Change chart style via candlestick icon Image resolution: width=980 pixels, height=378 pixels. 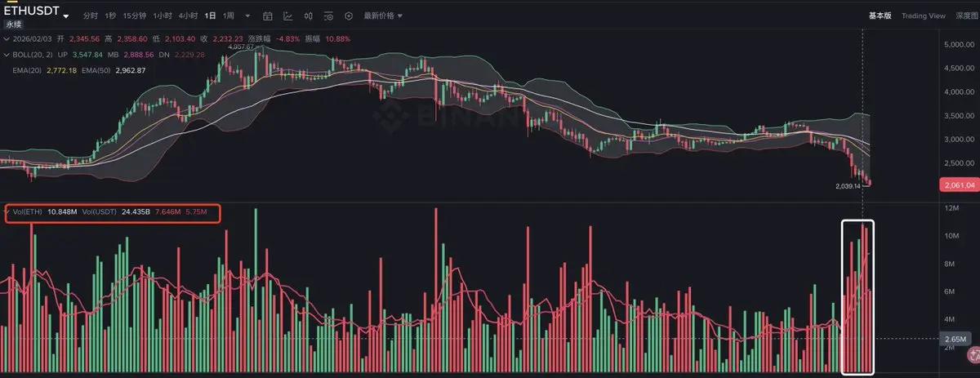point(309,16)
